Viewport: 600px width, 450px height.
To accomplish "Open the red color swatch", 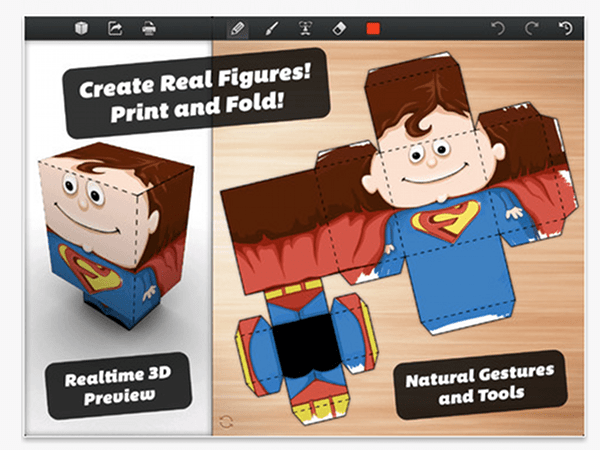I will pyautogui.click(x=373, y=29).
